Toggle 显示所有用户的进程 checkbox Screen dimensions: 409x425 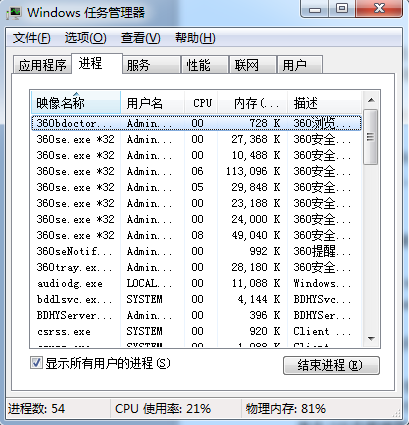[x=36, y=363]
